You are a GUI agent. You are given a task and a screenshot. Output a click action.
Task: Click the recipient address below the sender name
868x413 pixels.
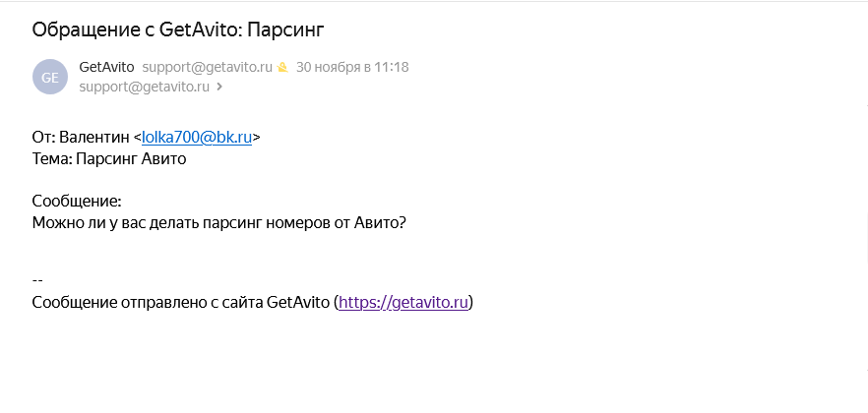pyautogui.click(x=145, y=87)
